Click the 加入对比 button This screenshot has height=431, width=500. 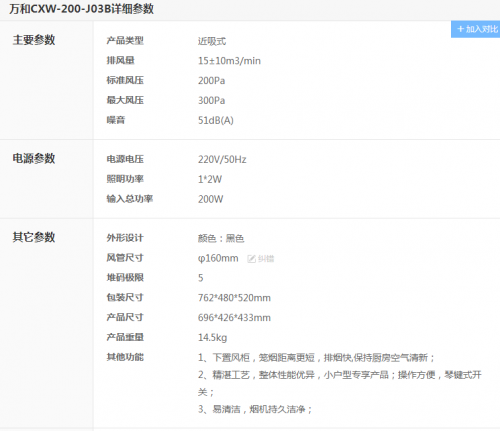475,29
